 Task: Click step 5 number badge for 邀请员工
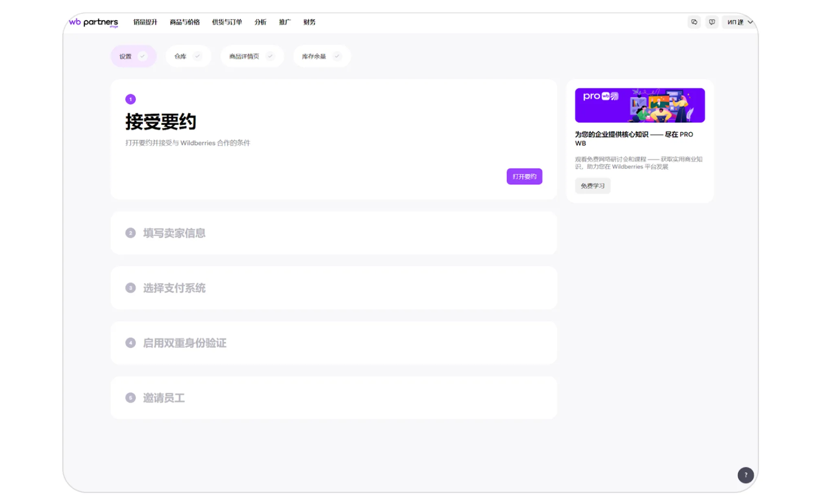tap(130, 398)
